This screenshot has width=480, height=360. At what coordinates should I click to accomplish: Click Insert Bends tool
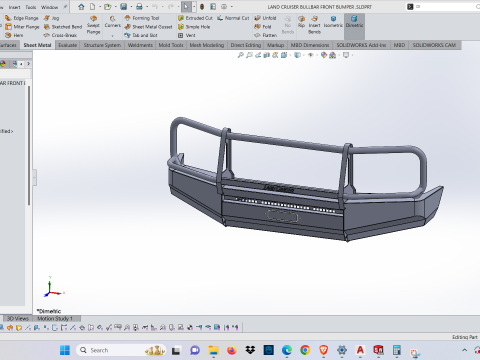click(x=314, y=25)
